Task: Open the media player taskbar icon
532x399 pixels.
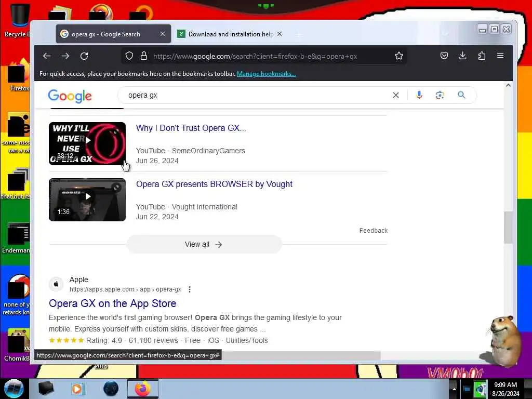Action: (x=77, y=389)
